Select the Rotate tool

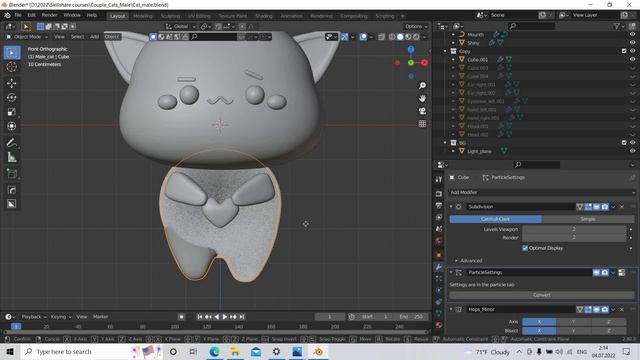coord(11,97)
